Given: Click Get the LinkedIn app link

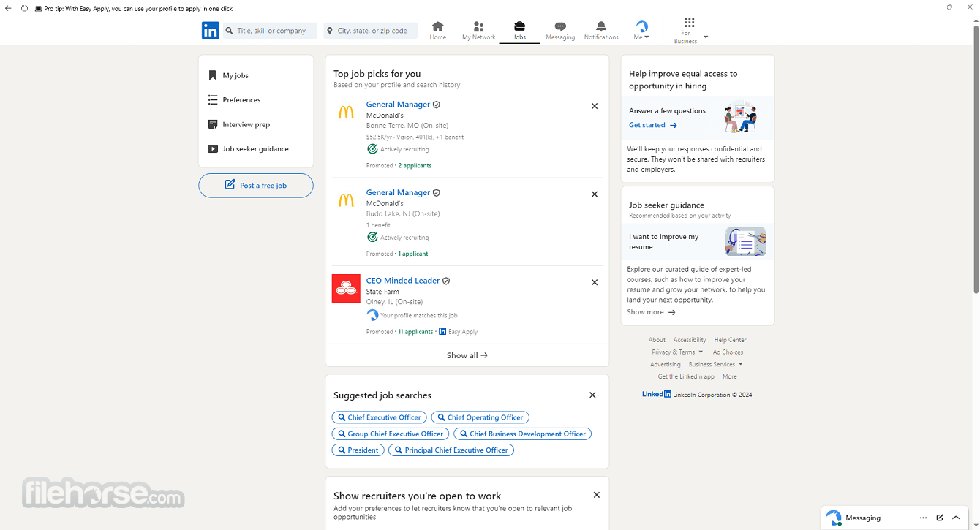Looking at the screenshot, I should coord(686,376).
